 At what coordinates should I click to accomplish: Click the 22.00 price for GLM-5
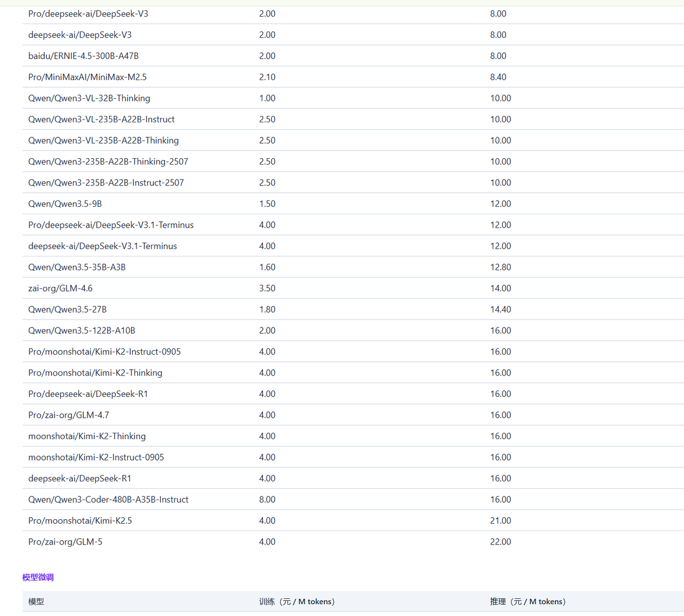[x=501, y=542]
